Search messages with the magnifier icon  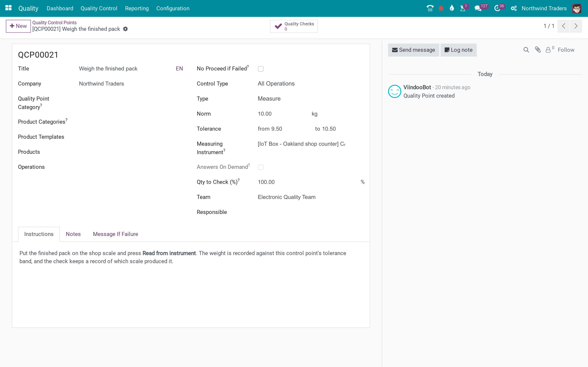(x=526, y=50)
